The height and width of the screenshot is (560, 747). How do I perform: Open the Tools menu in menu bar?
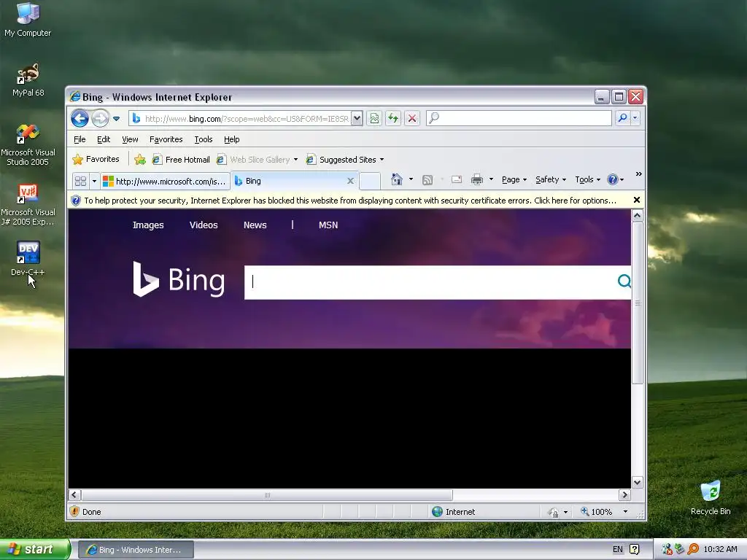[204, 139]
